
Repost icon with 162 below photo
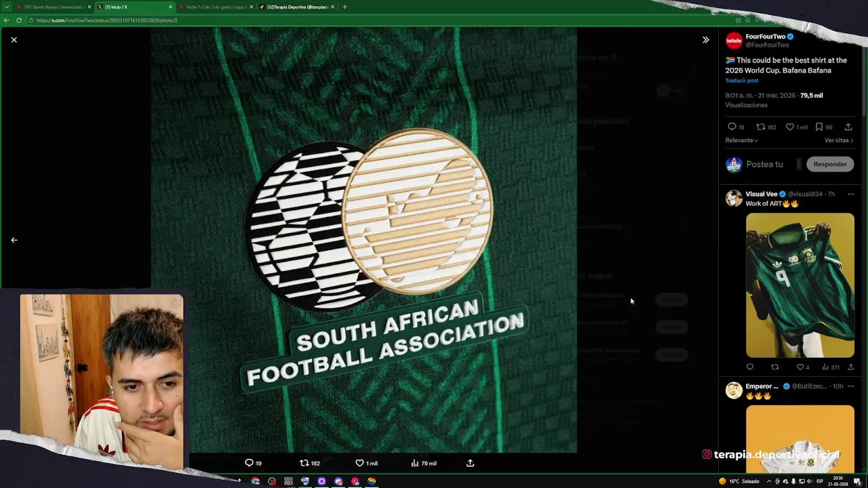click(304, 463)
